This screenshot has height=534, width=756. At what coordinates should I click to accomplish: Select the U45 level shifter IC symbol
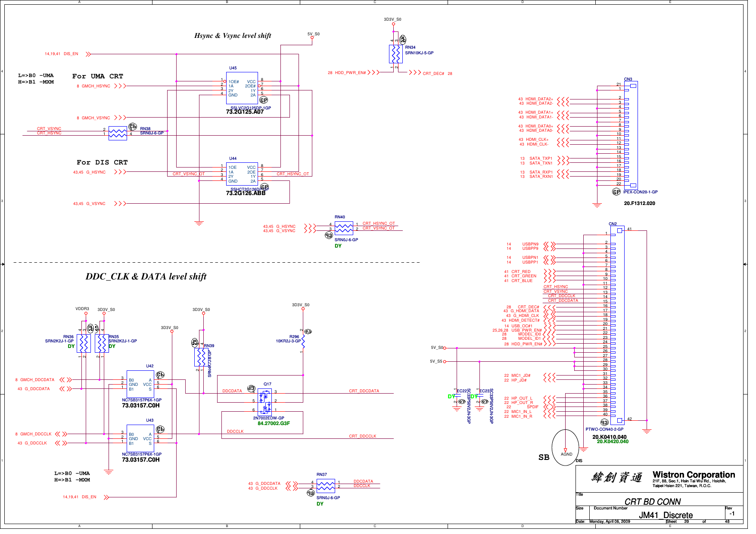click(242, 88)
